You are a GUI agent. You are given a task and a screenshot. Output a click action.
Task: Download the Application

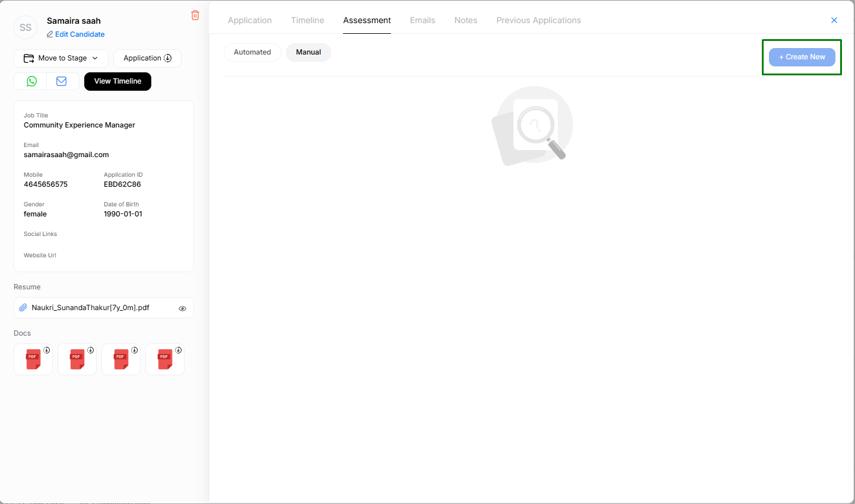tap(147, 58)
